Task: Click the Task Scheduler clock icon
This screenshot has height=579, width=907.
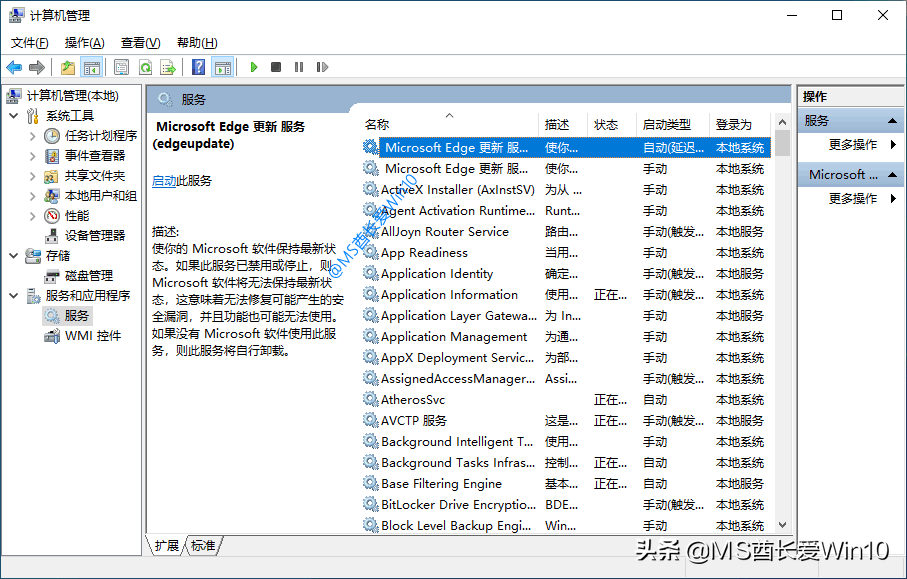Action: (52, 136)
